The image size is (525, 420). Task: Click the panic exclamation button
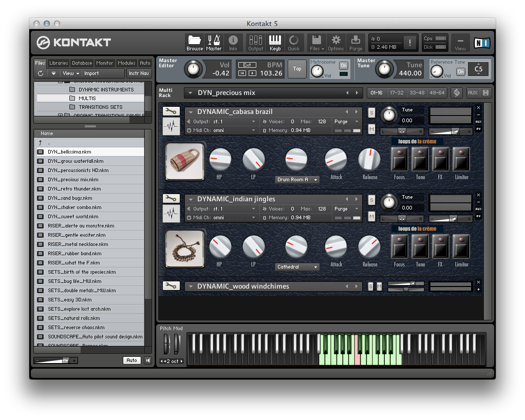[x=410, y=43]
